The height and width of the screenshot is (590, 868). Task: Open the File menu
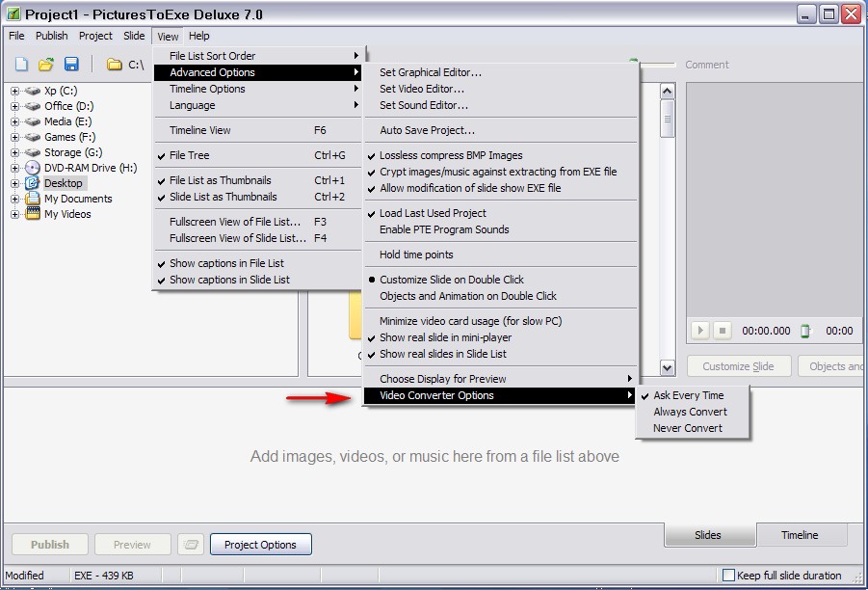click(x=16, y=36)
